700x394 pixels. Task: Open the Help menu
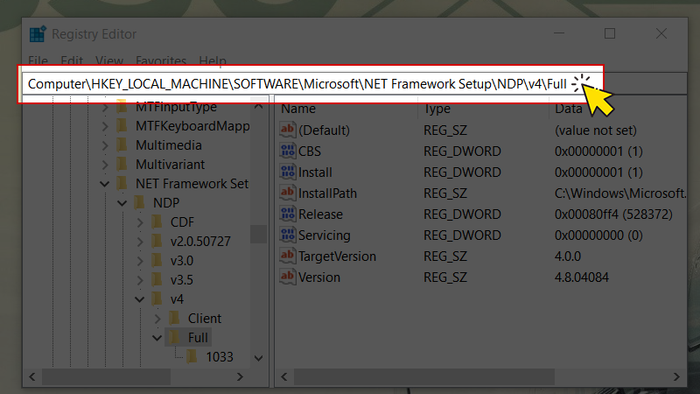(x=212, y=60)
